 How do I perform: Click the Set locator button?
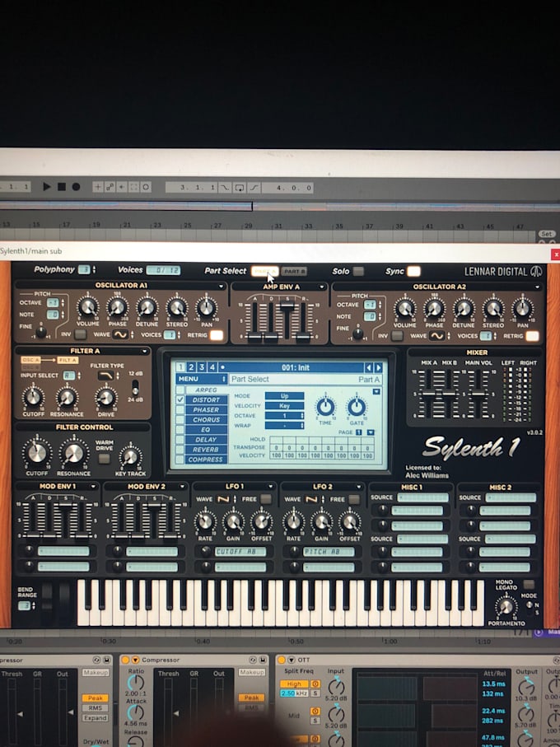pos(547,234)
